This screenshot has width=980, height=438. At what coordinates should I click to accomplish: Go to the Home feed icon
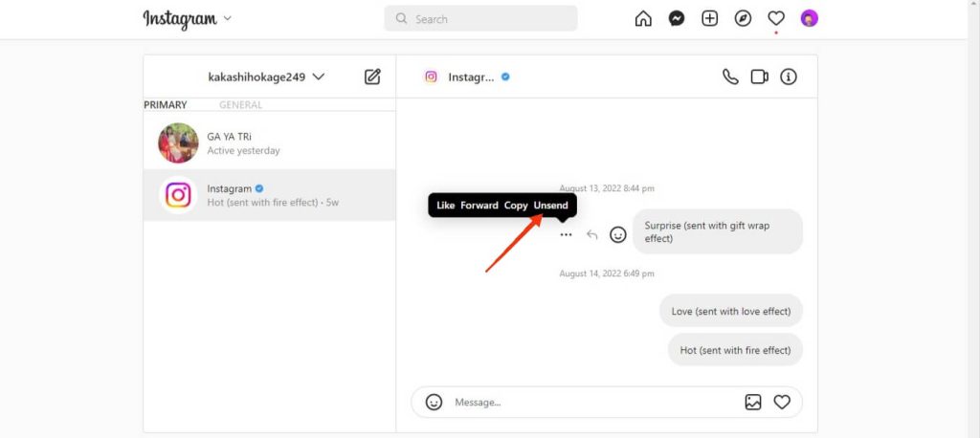coord(642,19)
